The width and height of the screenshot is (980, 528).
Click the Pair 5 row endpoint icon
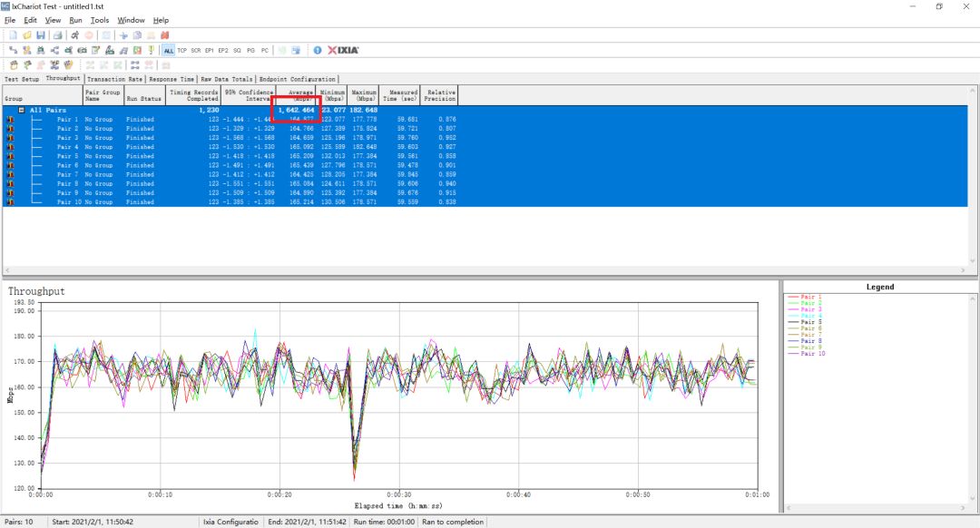[10, 156]
